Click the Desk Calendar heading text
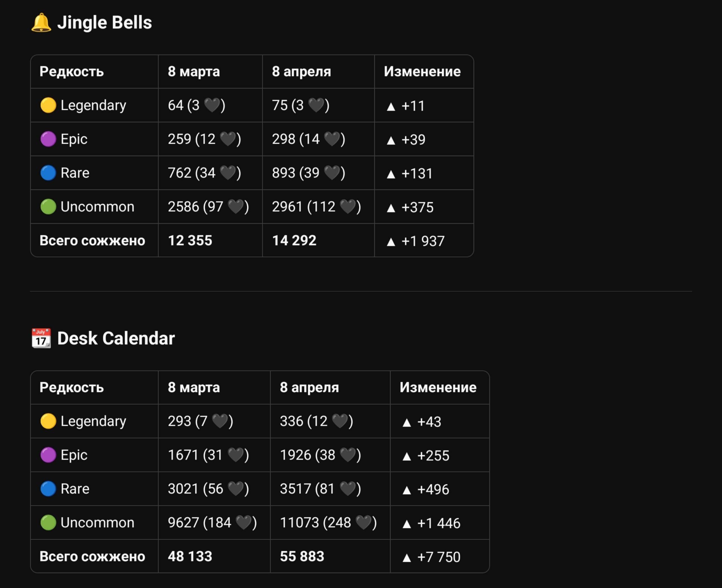This screenshot has width=722, height=588. [x=116, y=338]
